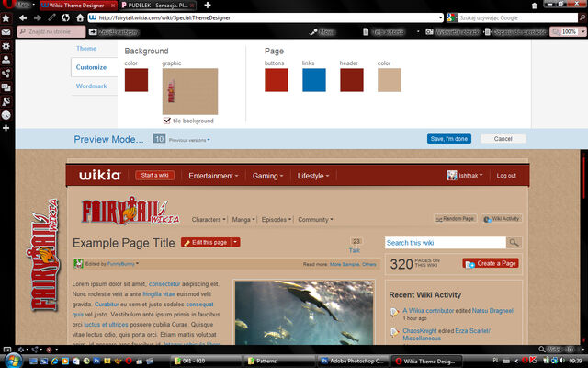Switch to Adobe Photoshop taskbar window
This screenshot has width=588, height=368.
click(353, 362)
